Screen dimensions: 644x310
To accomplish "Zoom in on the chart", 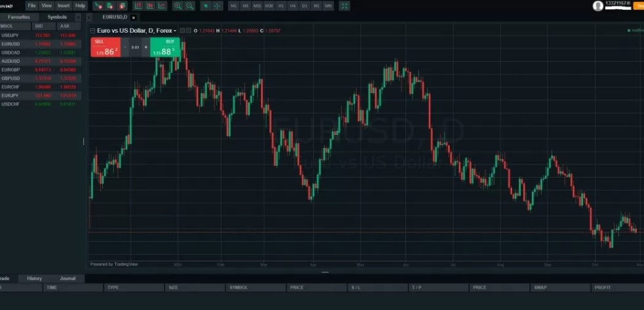I will (x=178, y=6).
